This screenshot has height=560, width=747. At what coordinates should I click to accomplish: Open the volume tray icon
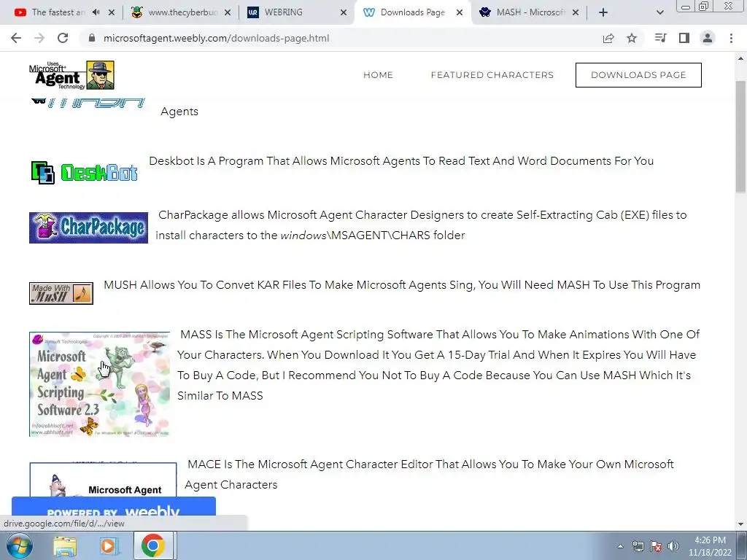point(673,546)
